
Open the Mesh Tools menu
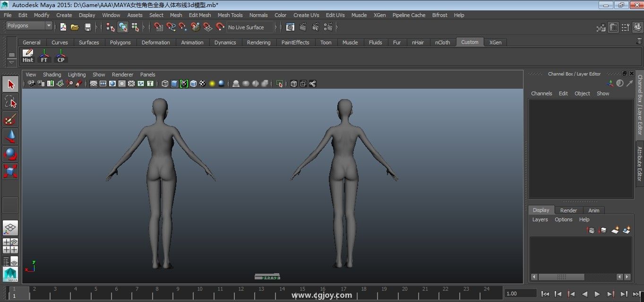coord(230,15)
